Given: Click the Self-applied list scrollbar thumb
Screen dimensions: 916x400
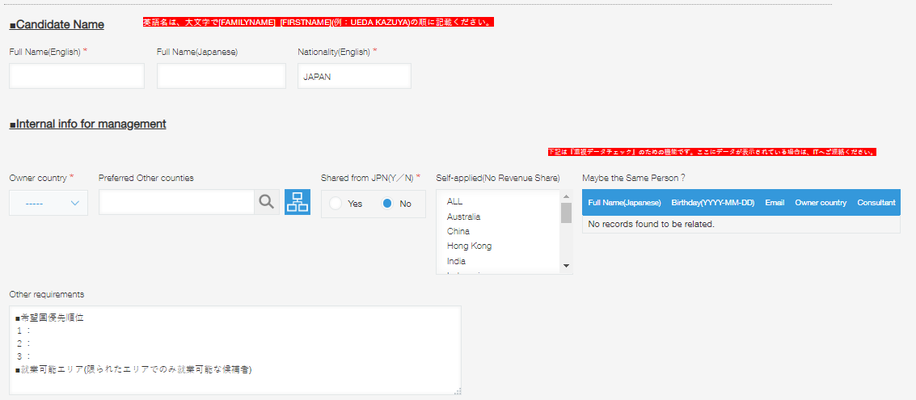Looking at the screenshot, I should coord(565,213).
